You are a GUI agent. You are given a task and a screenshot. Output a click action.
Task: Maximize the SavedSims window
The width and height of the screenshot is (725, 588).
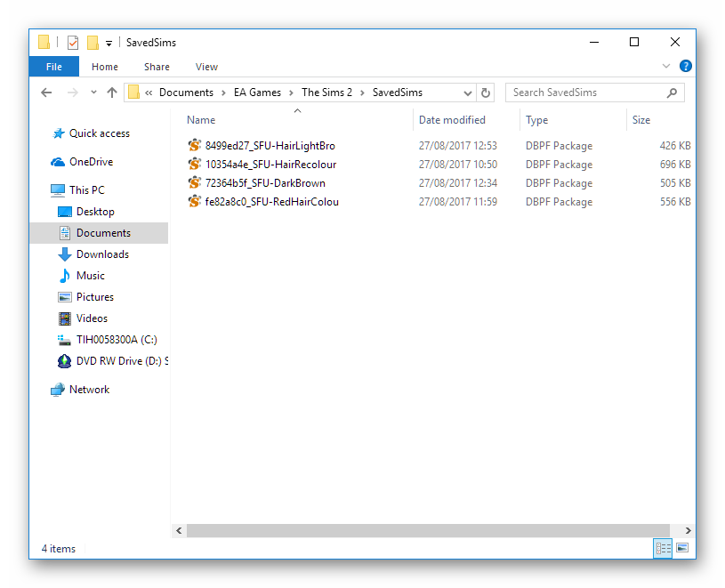pyautogui.click(x=634, y=43)
